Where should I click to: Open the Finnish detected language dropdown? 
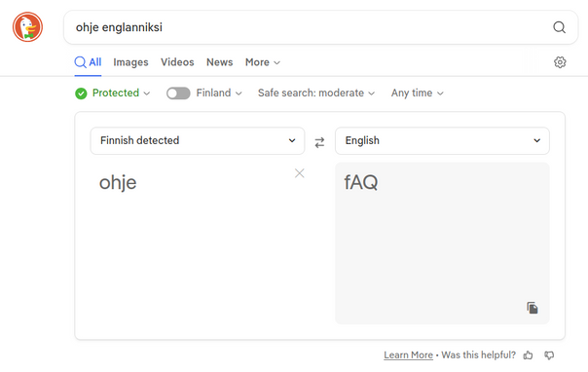(198, 140)
